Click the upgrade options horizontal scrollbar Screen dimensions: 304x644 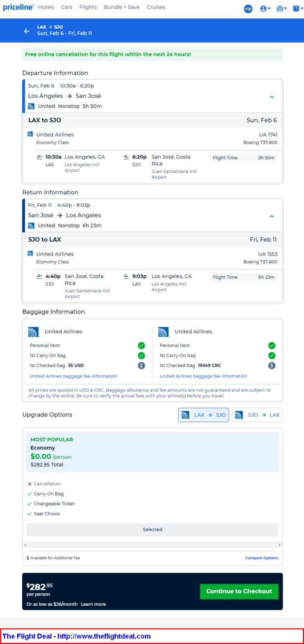(x=152, y=545)
